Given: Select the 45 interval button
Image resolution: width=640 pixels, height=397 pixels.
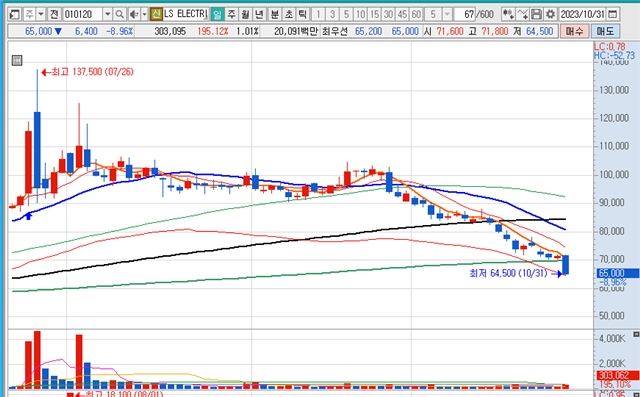Looking at the screenshot, I should point(402,15).
